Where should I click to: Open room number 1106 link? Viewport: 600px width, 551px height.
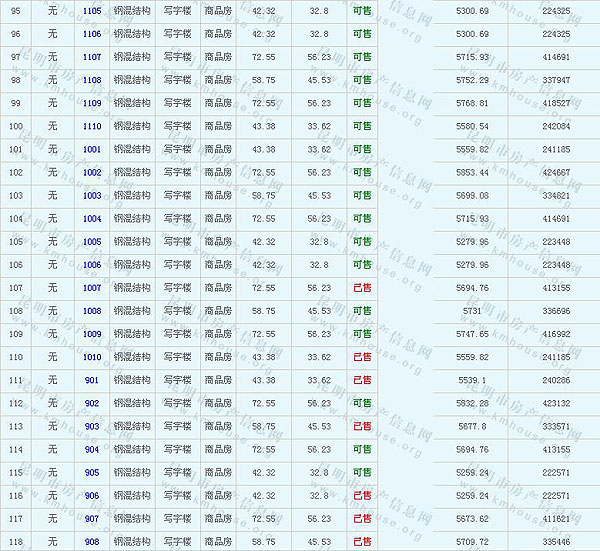click(92, 34)
